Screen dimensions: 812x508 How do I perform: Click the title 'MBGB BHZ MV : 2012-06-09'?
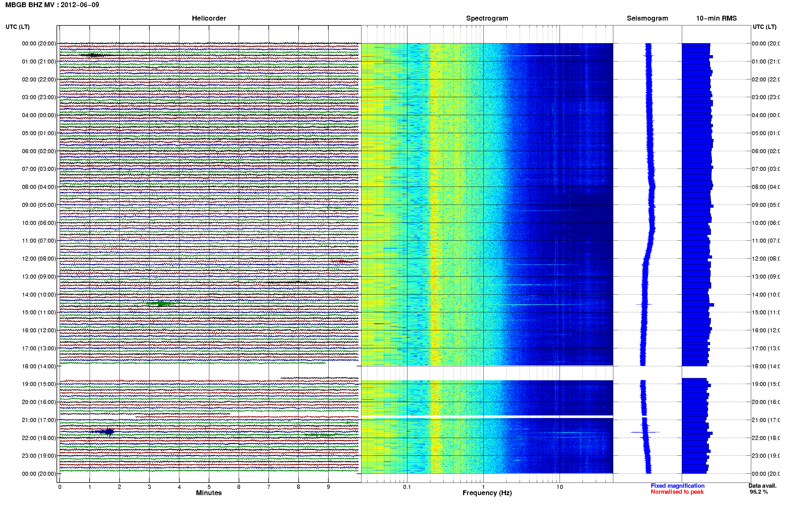(x=52, y=5)
